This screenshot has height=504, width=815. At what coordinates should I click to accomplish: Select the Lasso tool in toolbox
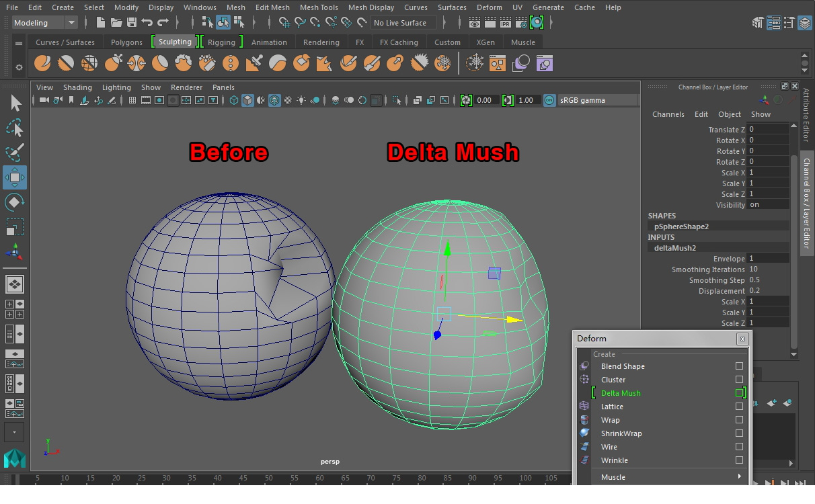(15, 128)
